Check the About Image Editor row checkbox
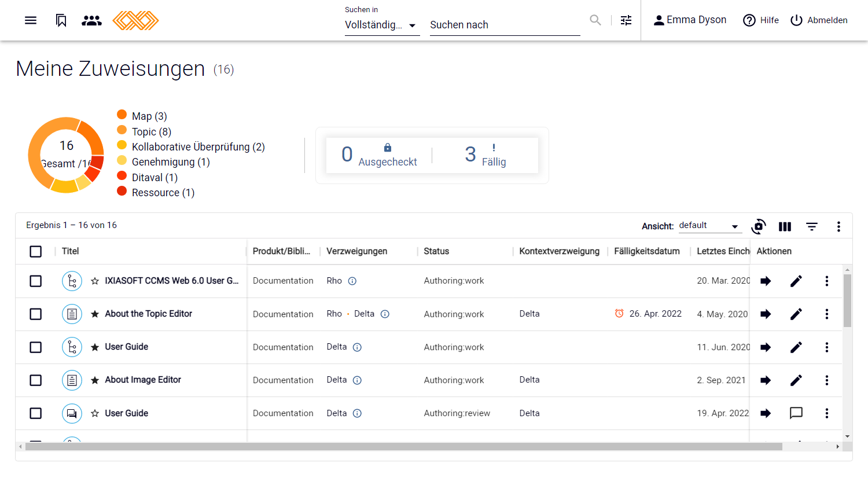Viewport: 868px width, 492px height. pyautogui.click(x=36, y=380)
